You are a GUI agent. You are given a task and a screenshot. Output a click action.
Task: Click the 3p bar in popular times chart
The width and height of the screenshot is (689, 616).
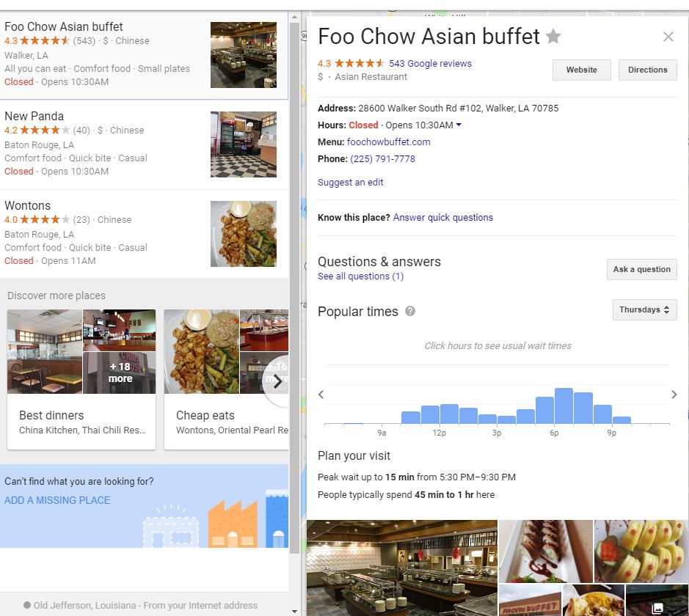(506, 419)
